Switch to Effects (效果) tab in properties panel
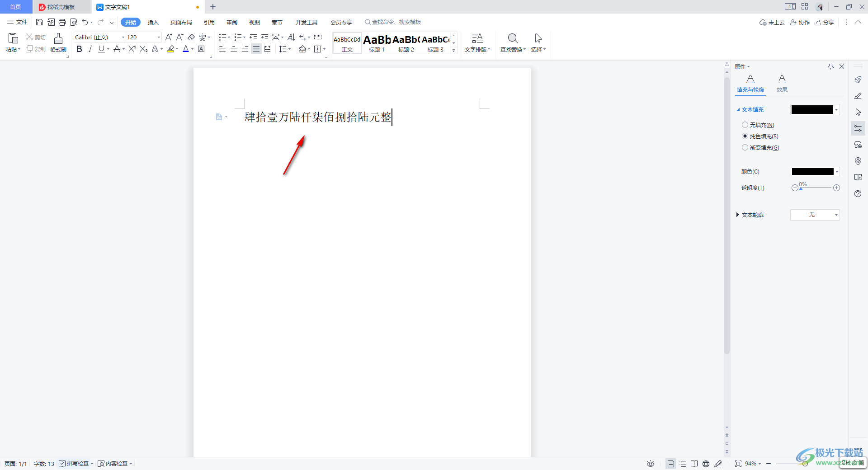The image size is (868, 470). tap(782, 84)
